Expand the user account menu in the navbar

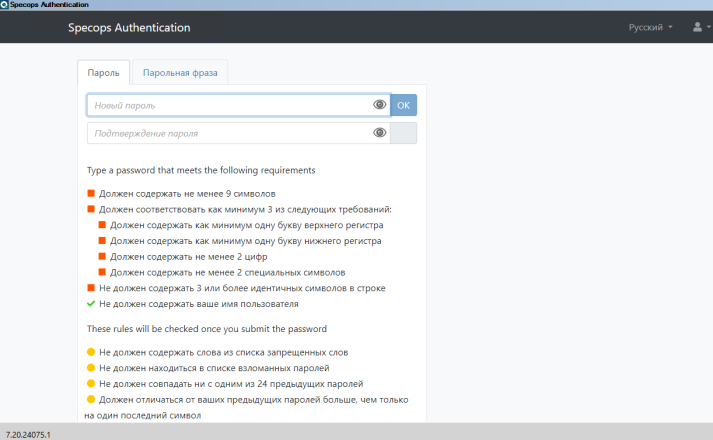698,27
